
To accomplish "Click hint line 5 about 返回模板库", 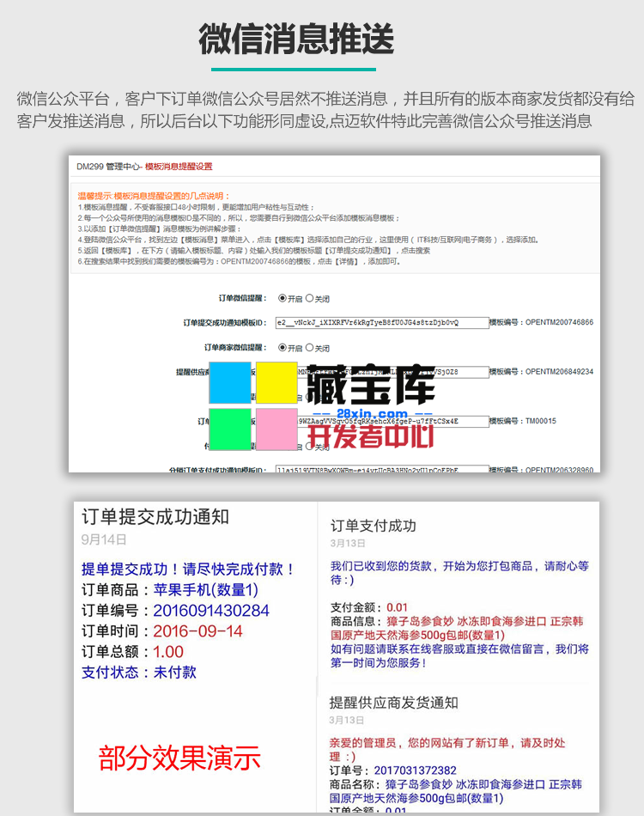I will (254, 251).
